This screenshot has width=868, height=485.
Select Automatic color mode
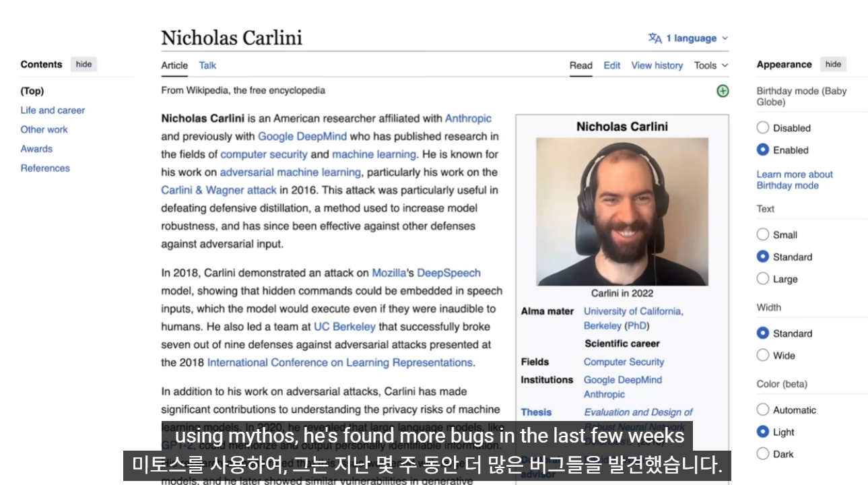click(763, 410)
